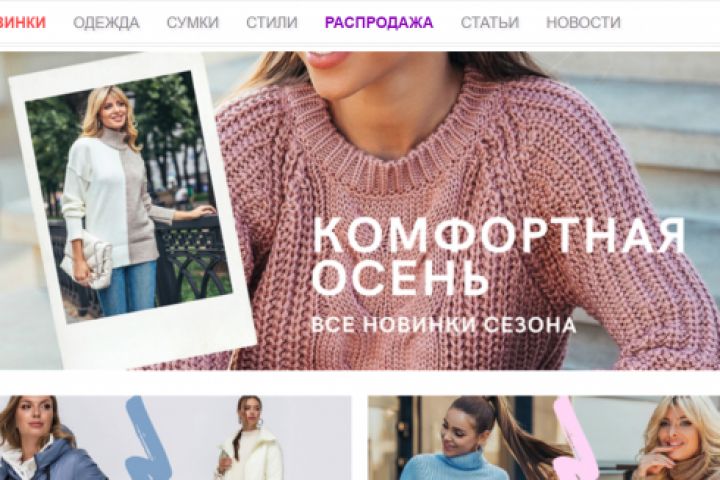The width and height of the screenshot is (720, 480).
Task: Open the СУМКИ category
Action: point(192,22)
